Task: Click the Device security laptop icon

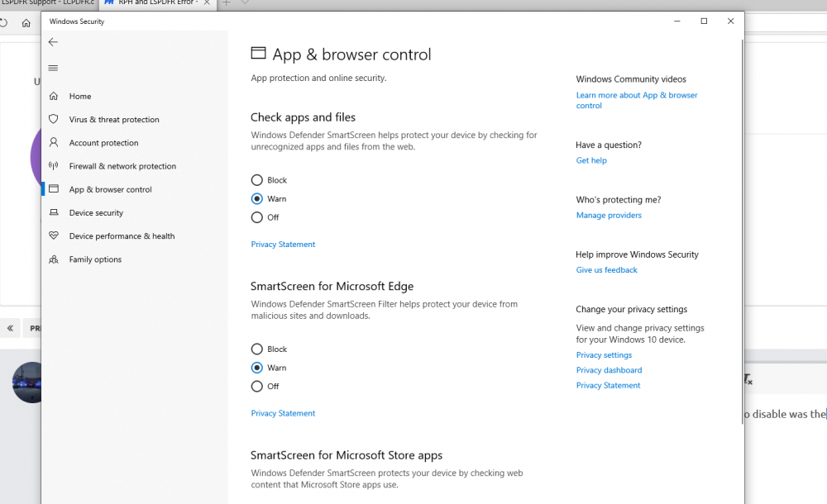Action: [54, 213]
